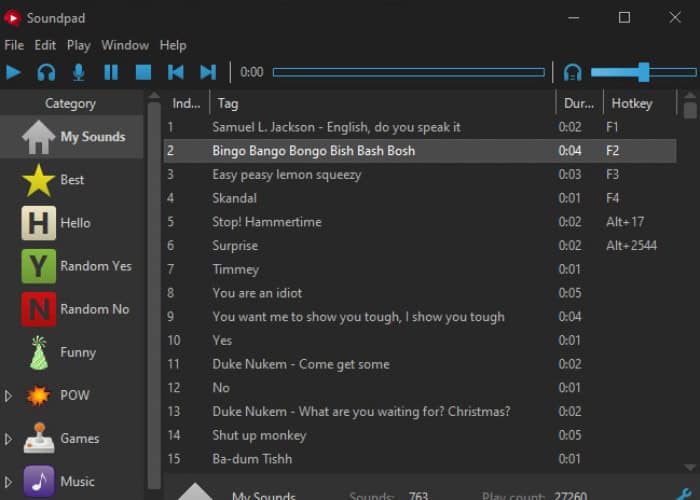Select the Games joystick icon
Screen dimensions: 700x500
coord(39,438)
